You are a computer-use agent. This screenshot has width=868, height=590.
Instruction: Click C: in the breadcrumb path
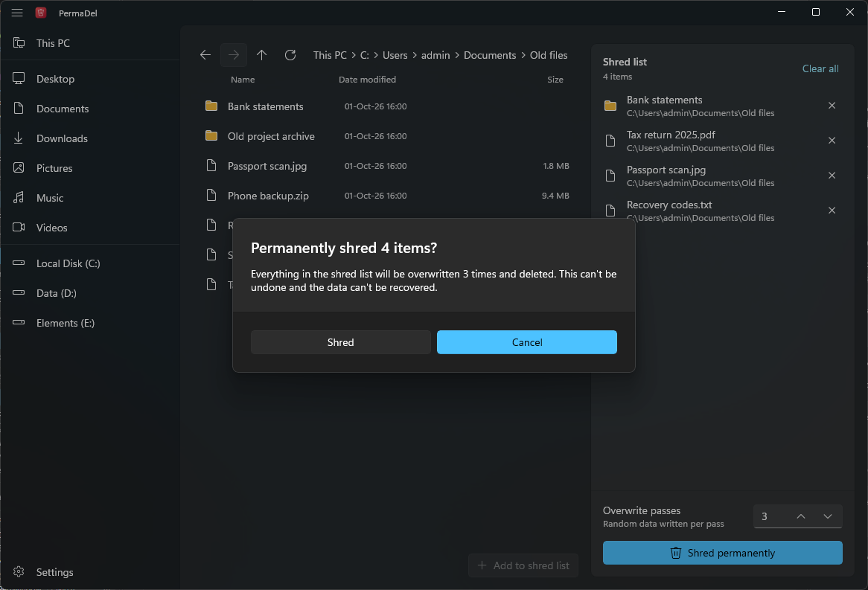364,55
